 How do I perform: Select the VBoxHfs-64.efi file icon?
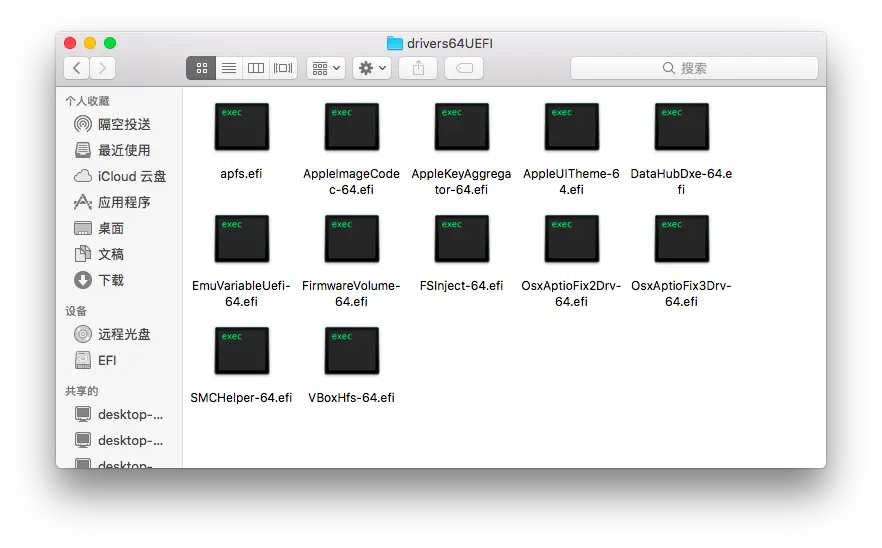[352, 351]
